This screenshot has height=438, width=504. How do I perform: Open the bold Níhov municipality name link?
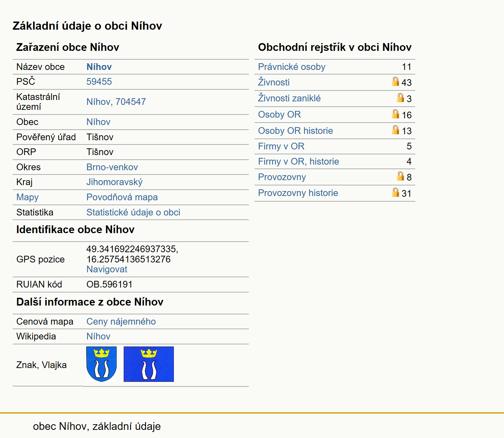click(x=99, y=67)
